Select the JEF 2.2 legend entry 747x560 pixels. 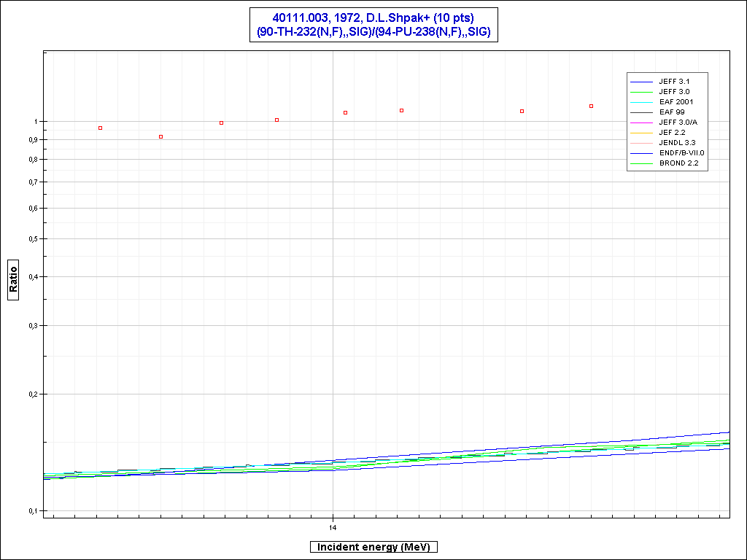(673, 133)
